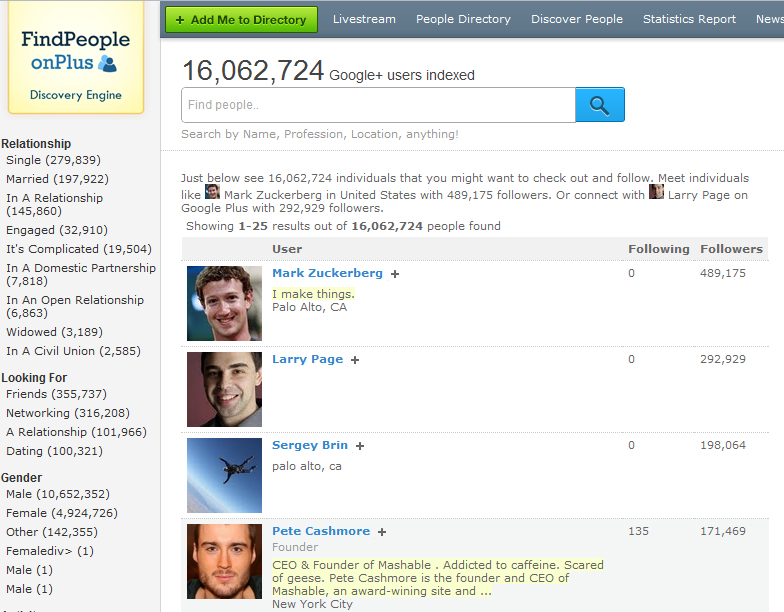784x612 pixels.
Task: Click 'Palo Alto, CA' under Mark Zuckerberg
Action: (310, 307)
